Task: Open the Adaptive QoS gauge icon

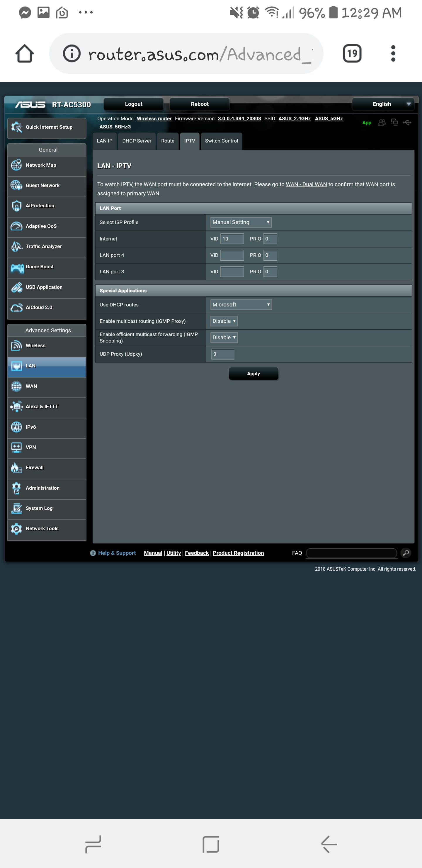Action: pyautogui.click(x=16, y=226)
